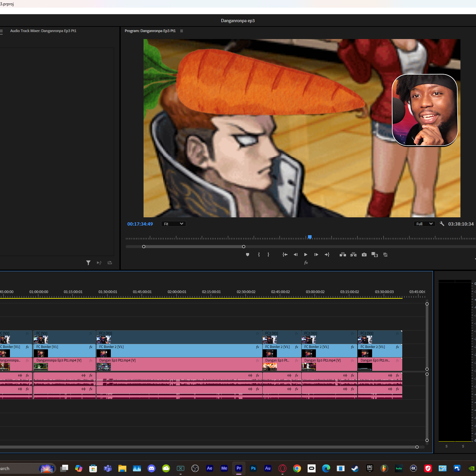Image resolution: width=476 pixels, height=476 pixels.
Task: Select the Audio Track Mixer tab
Action: (x=43, y=31)
